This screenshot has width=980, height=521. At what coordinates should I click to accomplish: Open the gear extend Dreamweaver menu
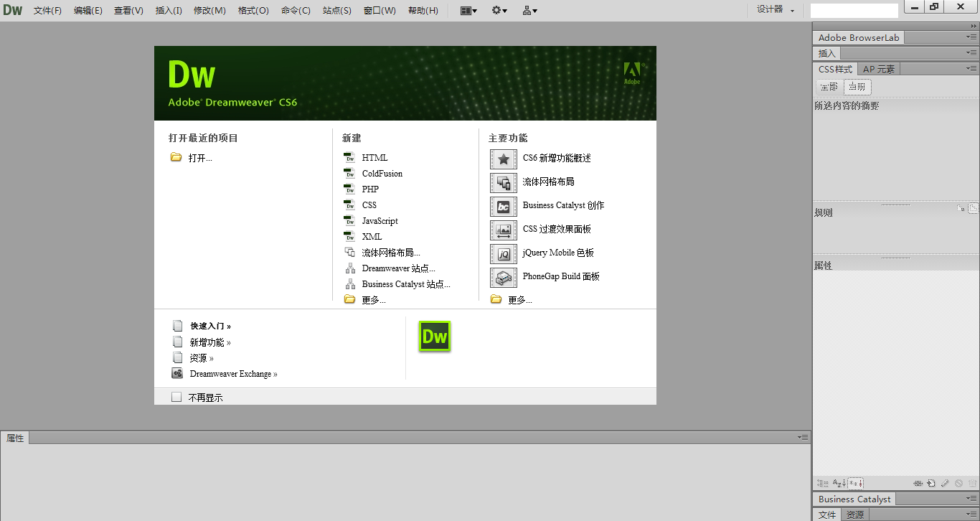point(499,11)
